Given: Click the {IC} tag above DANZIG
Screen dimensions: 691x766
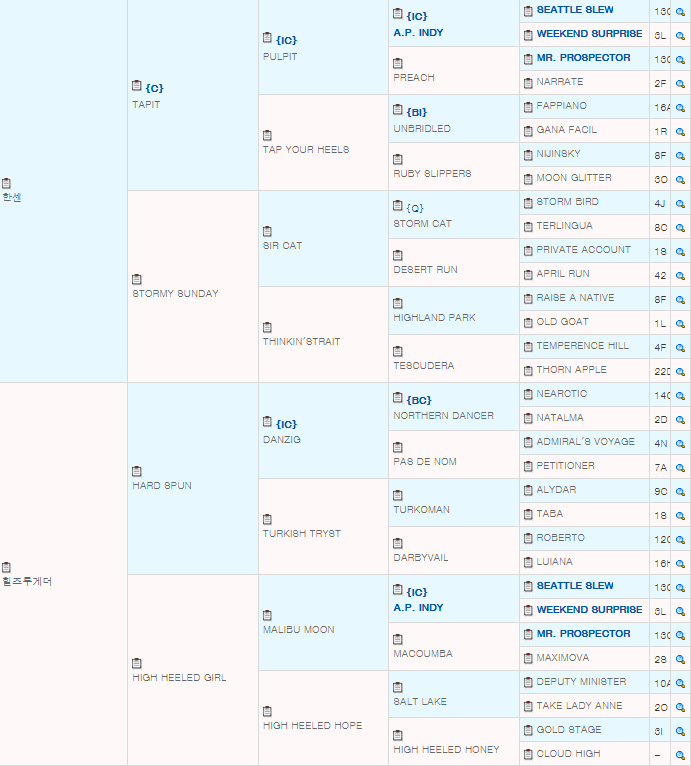Looking at the screenshot, I should click(x=286, y=424).
